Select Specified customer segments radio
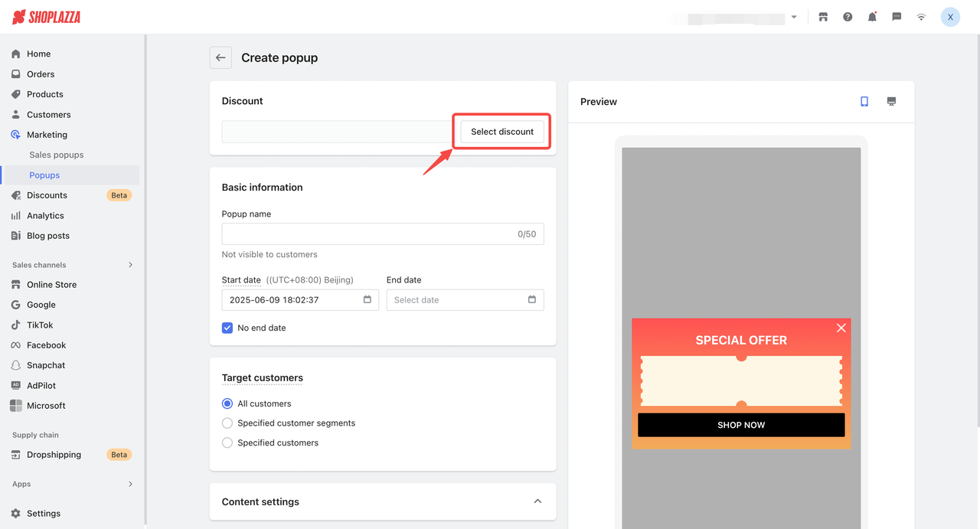 coord(227,423)
